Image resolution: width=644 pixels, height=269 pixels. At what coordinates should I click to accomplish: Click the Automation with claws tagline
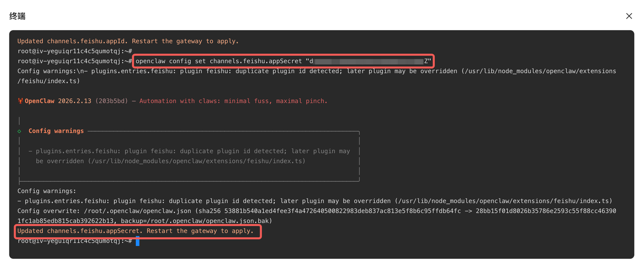[233, 101]
